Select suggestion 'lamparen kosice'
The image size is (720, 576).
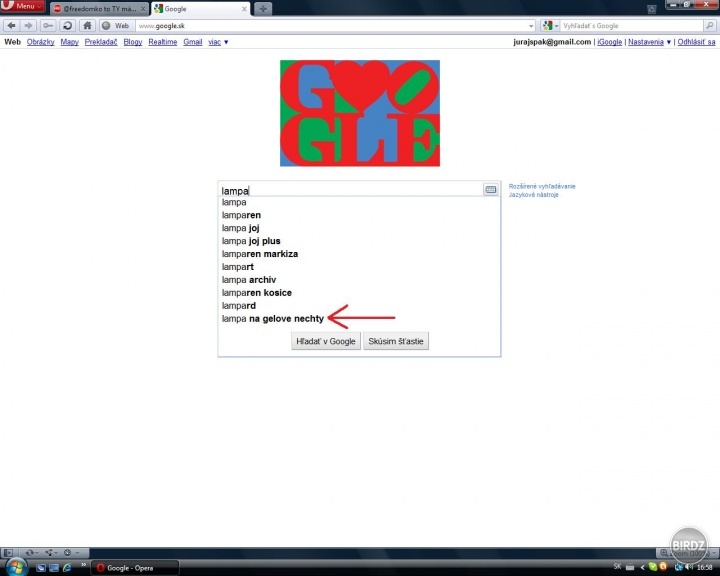[359, 293]
